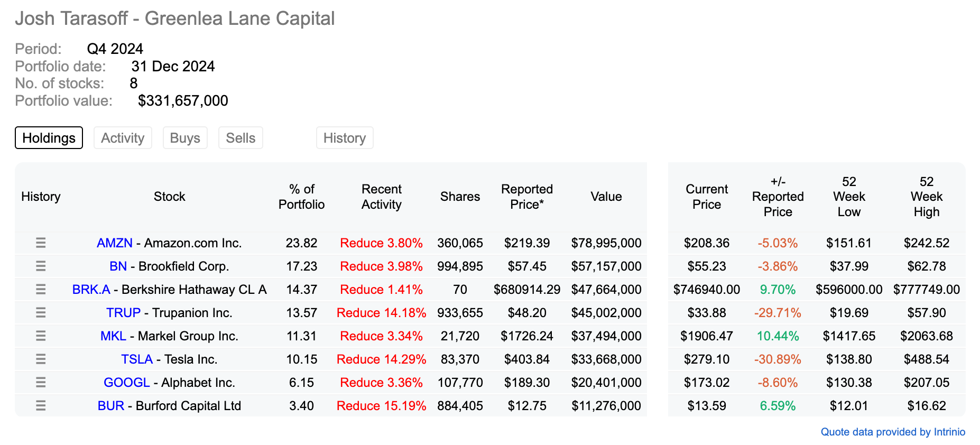Click 'Reduce 3.98%' in Brookfield row
980x445 pixels.
(382, 266)
